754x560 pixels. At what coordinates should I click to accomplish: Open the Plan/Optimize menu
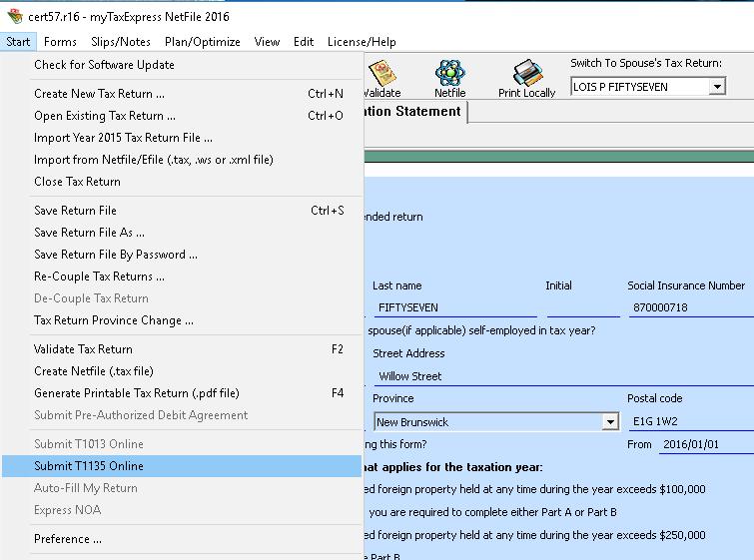coord(203,42)
